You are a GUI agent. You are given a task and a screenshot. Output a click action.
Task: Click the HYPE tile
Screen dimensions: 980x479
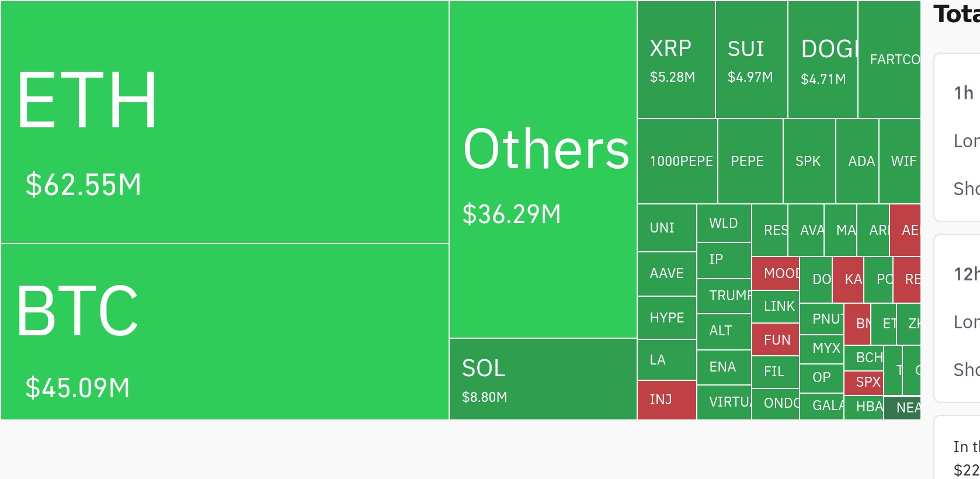coord(667,318)
